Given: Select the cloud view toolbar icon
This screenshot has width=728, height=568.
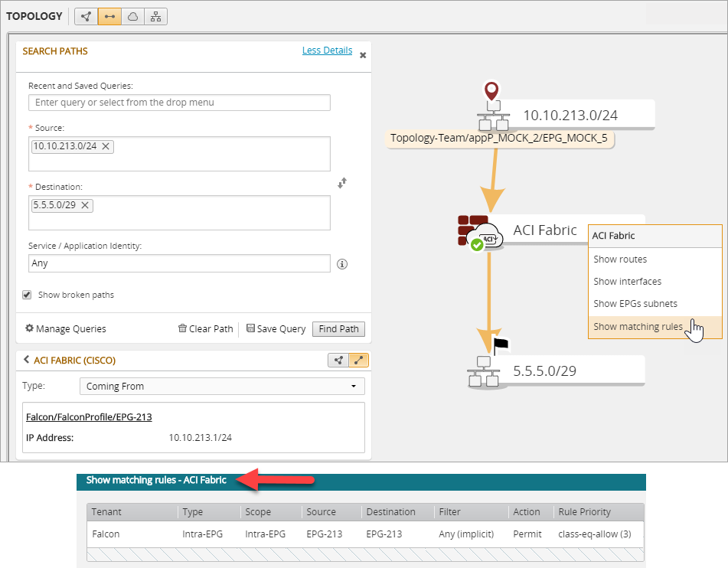Looking at the screenshot, I should tap(132, 16).
